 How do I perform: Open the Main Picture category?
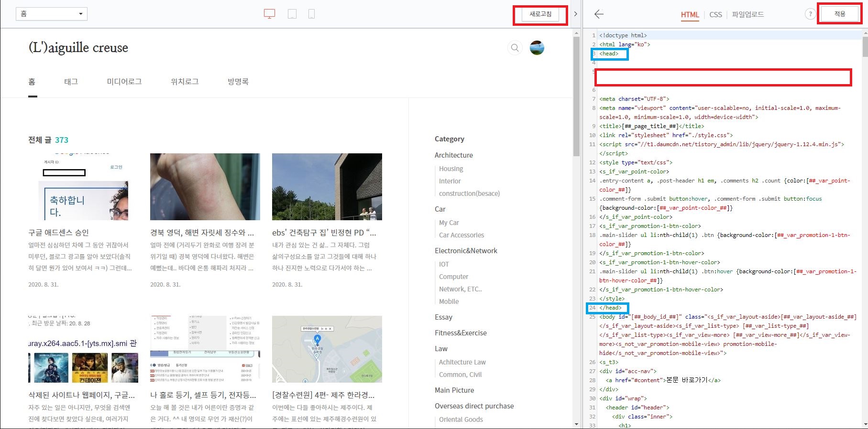point(454,390)
